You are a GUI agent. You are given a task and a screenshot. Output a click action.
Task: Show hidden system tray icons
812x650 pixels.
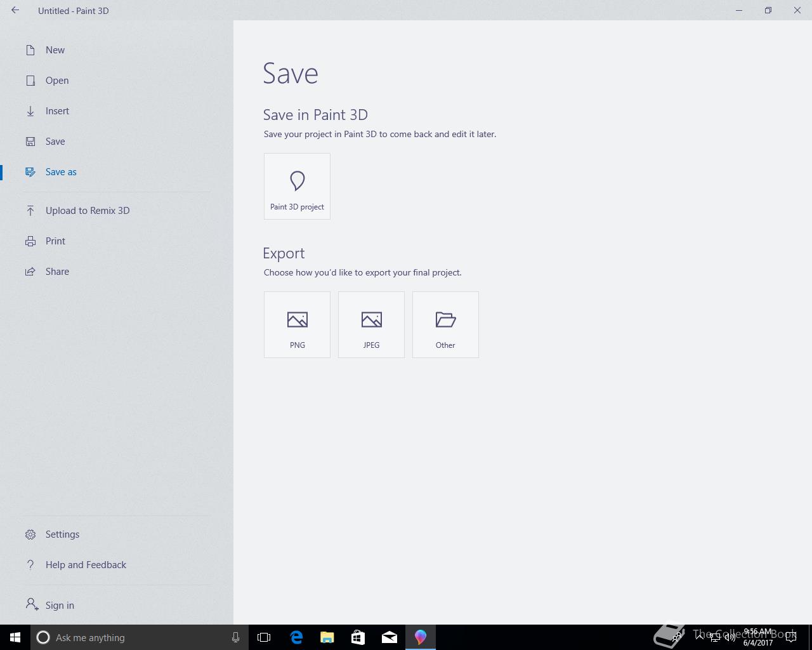[700, 637]
